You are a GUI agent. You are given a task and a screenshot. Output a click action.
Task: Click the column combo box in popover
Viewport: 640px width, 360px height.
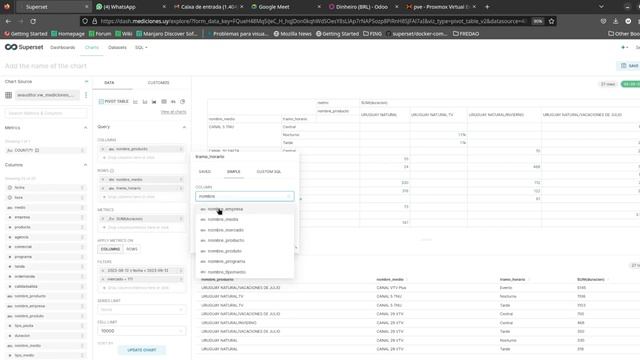244,196
